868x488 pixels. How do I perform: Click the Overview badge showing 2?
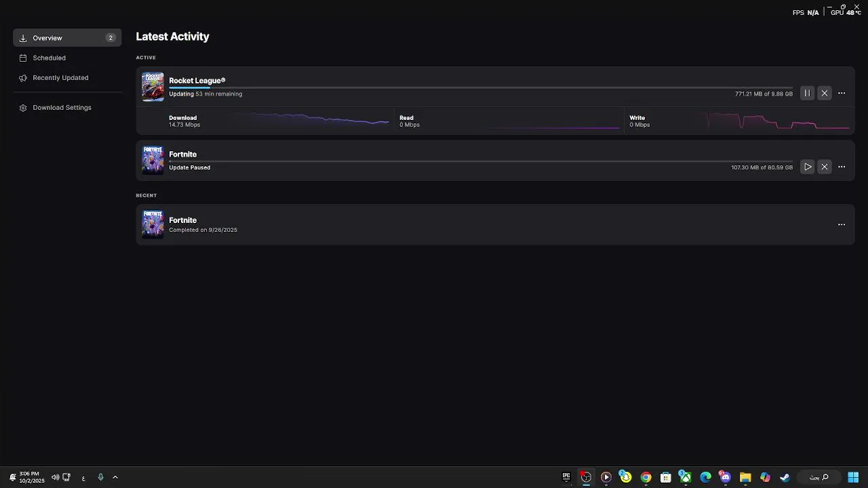point(111,38)
